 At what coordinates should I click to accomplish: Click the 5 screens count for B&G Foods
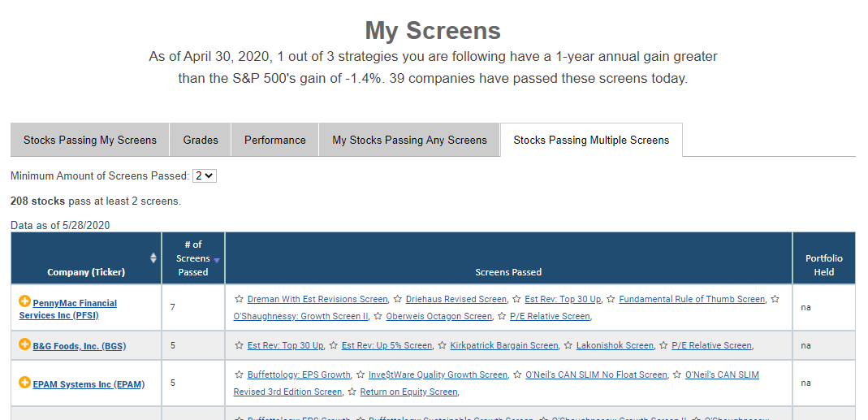173,345
